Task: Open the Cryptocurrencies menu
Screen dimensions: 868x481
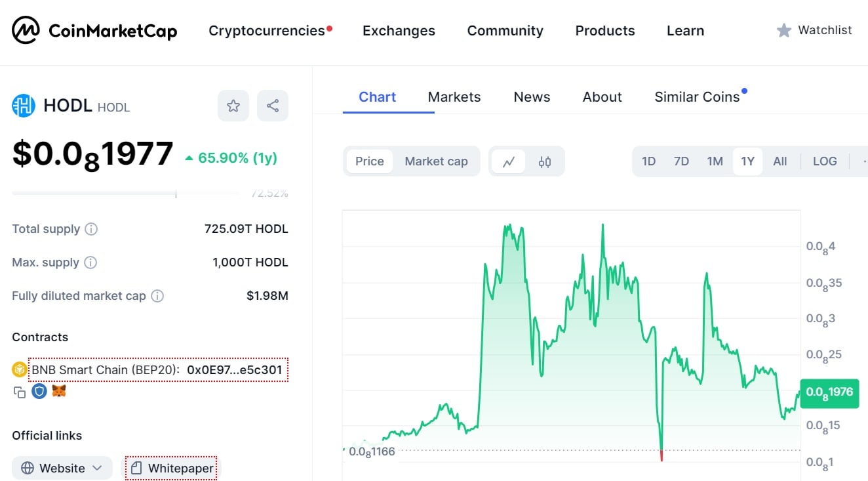Action: pyautogui.click(x=266, y=30)
